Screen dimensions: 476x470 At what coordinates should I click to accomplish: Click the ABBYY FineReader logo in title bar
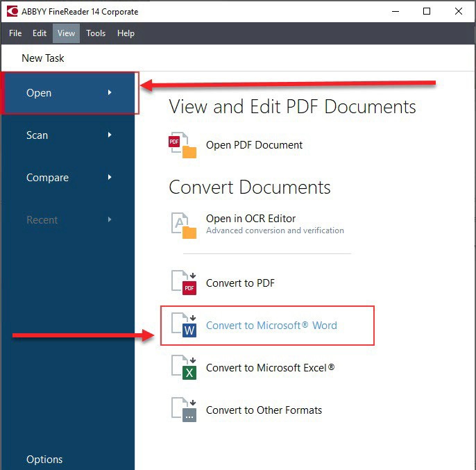coord(12,11)
